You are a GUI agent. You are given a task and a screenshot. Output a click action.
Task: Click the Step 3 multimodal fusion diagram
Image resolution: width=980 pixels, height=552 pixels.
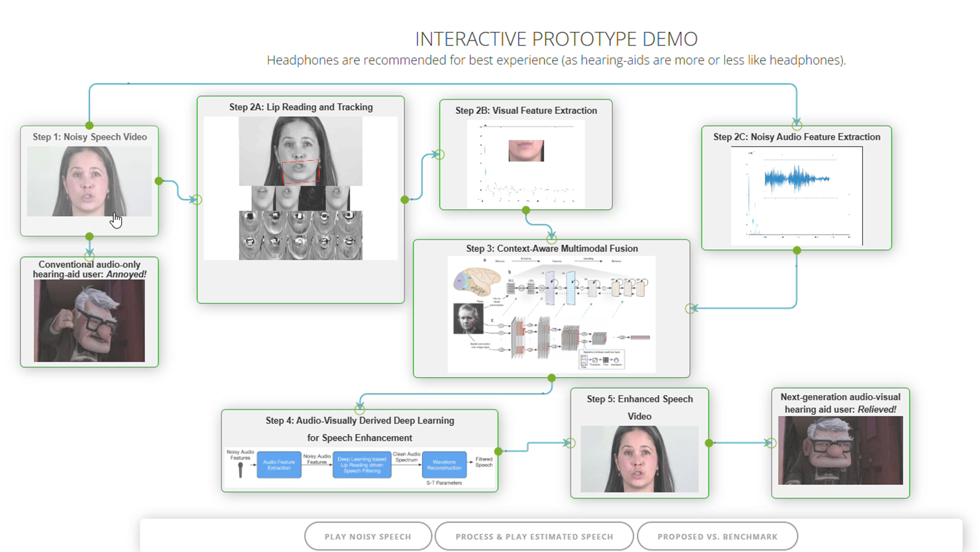(x=551, y=314)
